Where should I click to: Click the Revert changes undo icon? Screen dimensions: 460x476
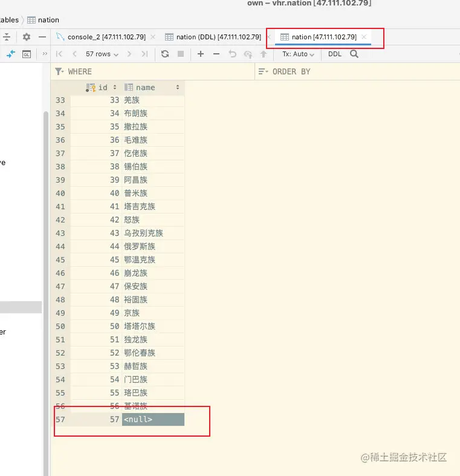point(233,54)
